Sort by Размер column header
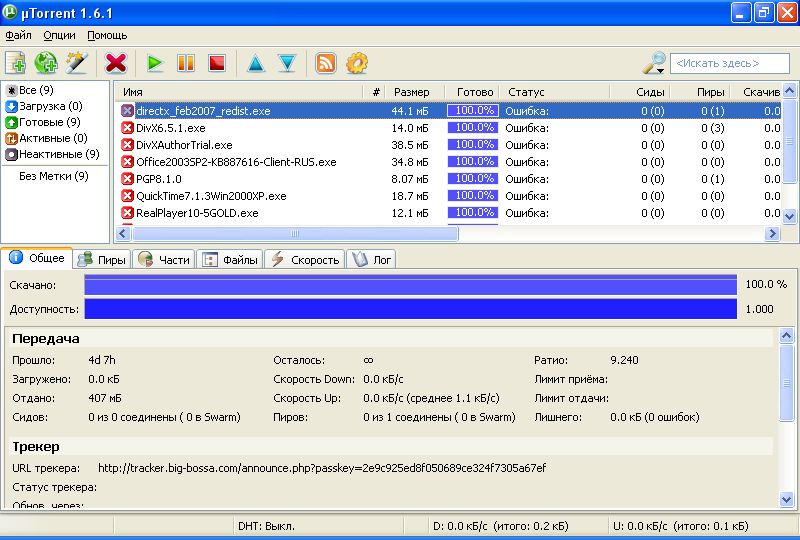This screenshot has width=800, height=540. 412,92
